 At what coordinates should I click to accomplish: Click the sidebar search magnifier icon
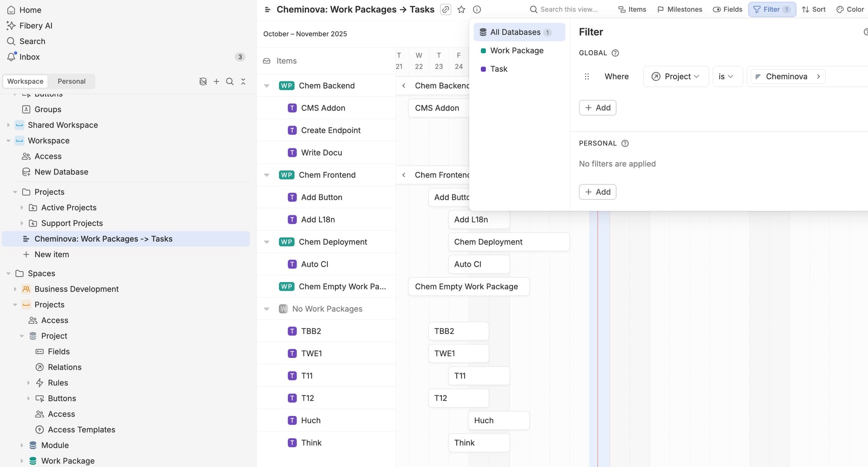tap(230, 81)
